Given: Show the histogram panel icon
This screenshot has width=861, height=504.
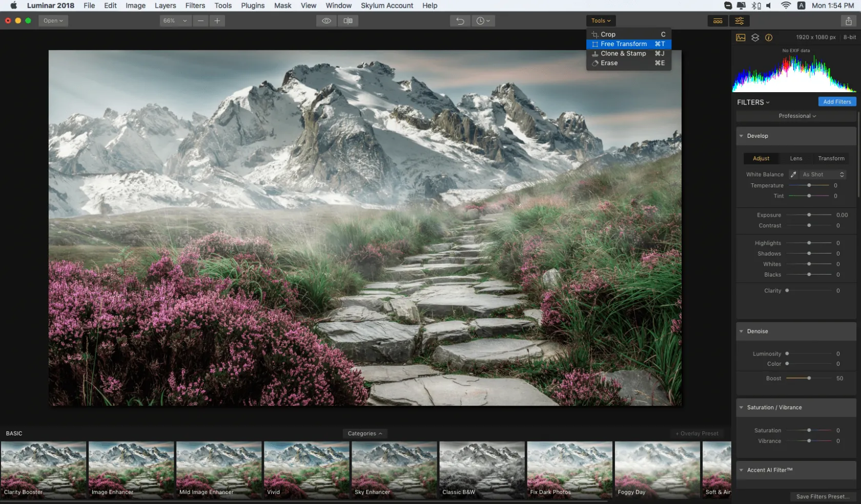Looking at the screenshot, I should point(741,37).
